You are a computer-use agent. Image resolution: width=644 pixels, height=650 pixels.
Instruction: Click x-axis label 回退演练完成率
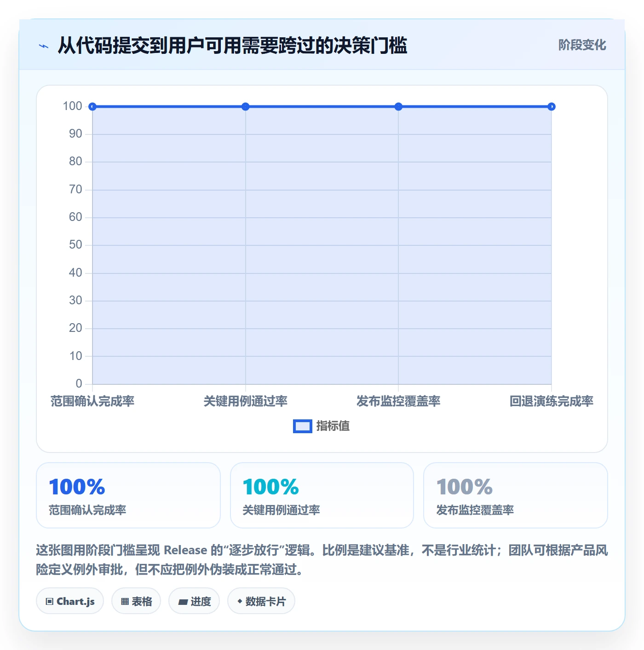[552, 401]
